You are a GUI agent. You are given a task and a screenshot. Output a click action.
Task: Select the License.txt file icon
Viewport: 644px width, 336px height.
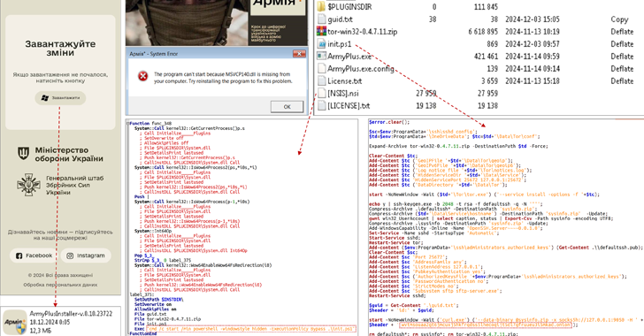(x=322, y=80)
